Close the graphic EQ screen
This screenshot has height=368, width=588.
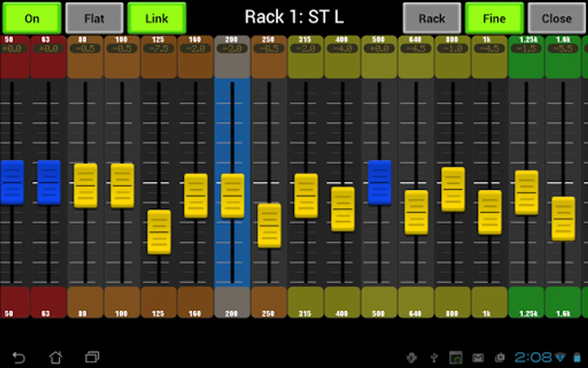click(x=557, y=18)
